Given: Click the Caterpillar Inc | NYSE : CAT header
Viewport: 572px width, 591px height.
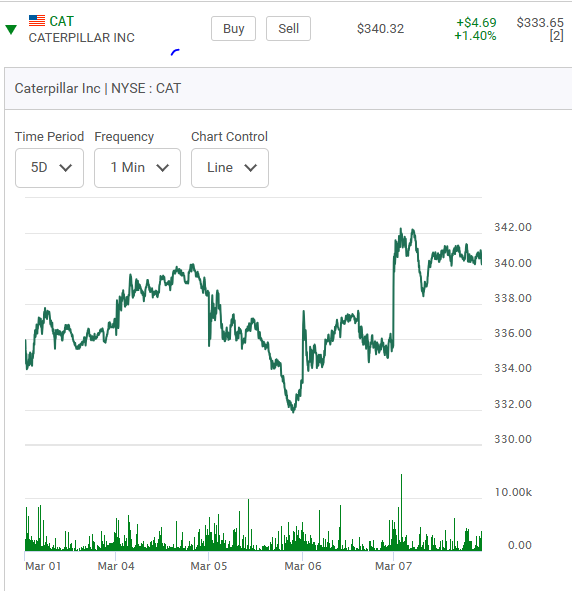Looking at the screenshot, I should click(x=98, y=88).
